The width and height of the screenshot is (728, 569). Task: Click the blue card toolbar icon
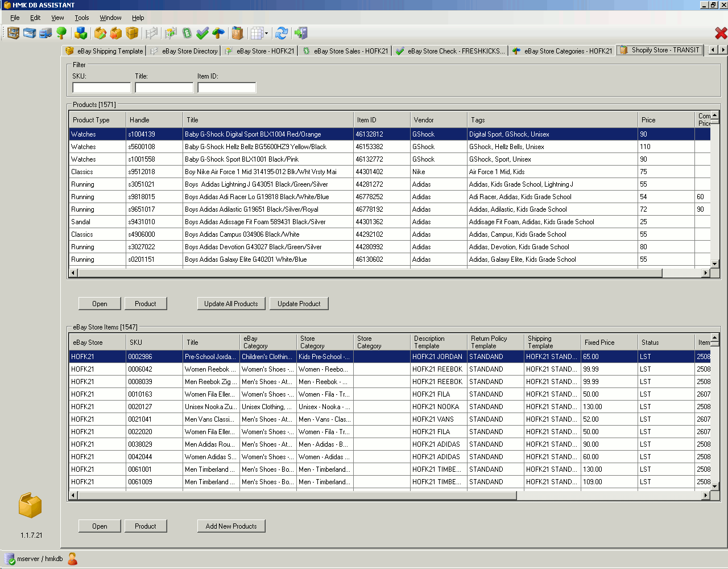pos(30,33)
